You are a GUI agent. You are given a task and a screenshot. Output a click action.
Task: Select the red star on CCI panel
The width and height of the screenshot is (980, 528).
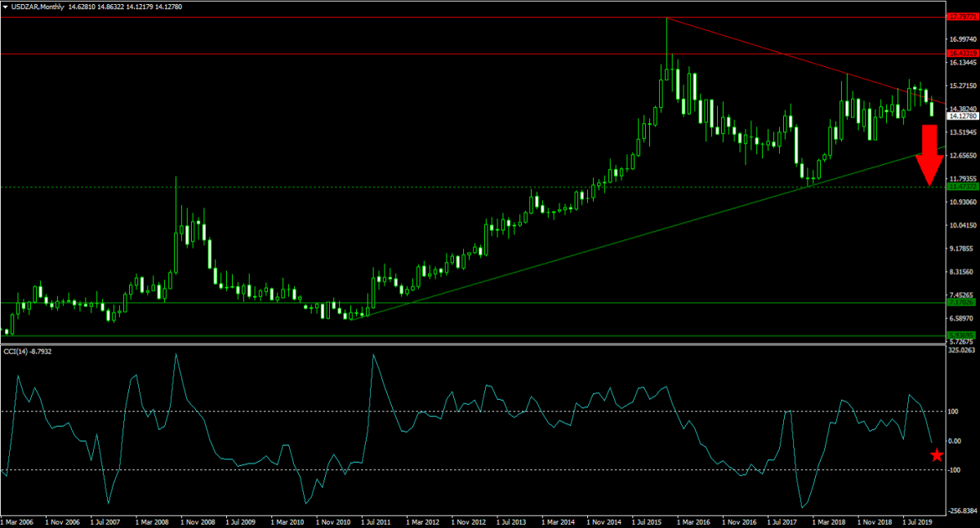pos(937,455)
